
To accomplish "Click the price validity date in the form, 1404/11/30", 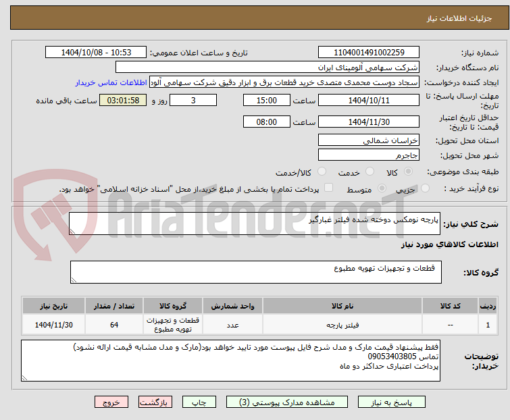I will 369,122.
